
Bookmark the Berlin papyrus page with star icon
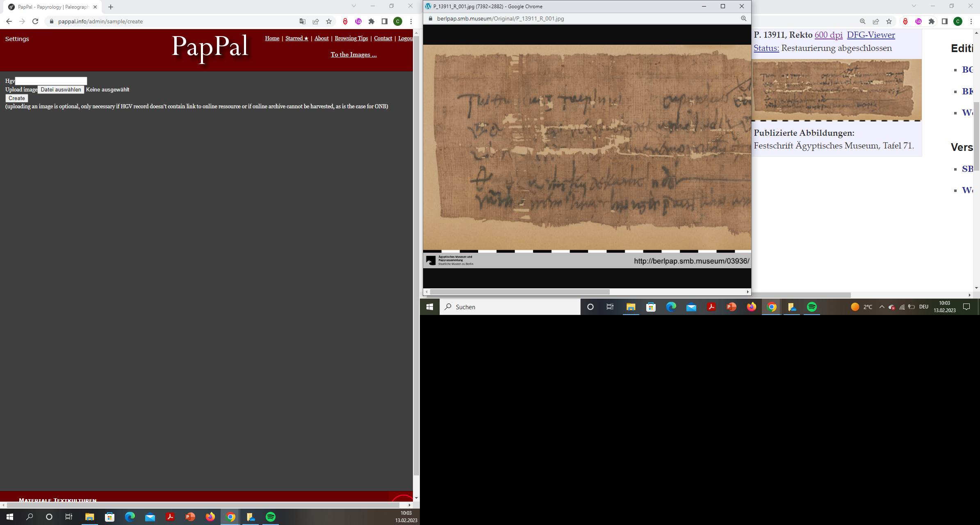[889, 21]
